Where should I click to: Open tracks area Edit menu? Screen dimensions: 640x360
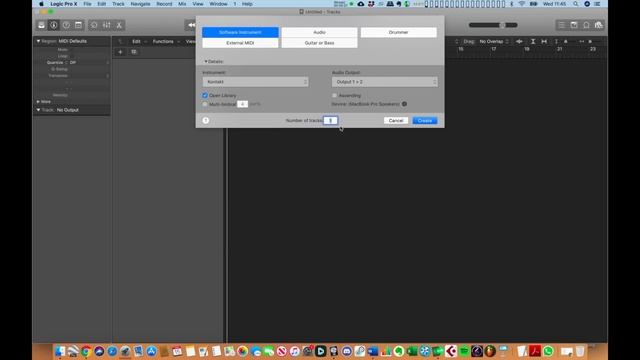(x=136, y=41)
